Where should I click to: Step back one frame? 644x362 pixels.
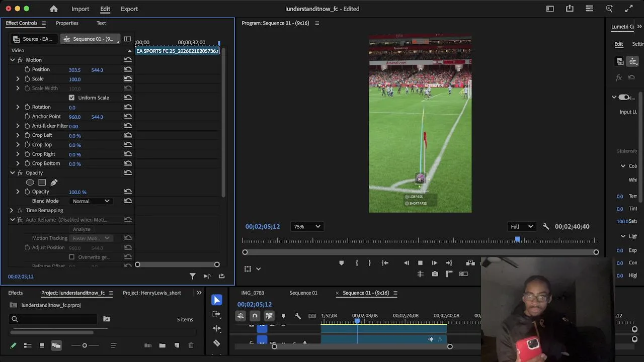click(x=406, y=263)
